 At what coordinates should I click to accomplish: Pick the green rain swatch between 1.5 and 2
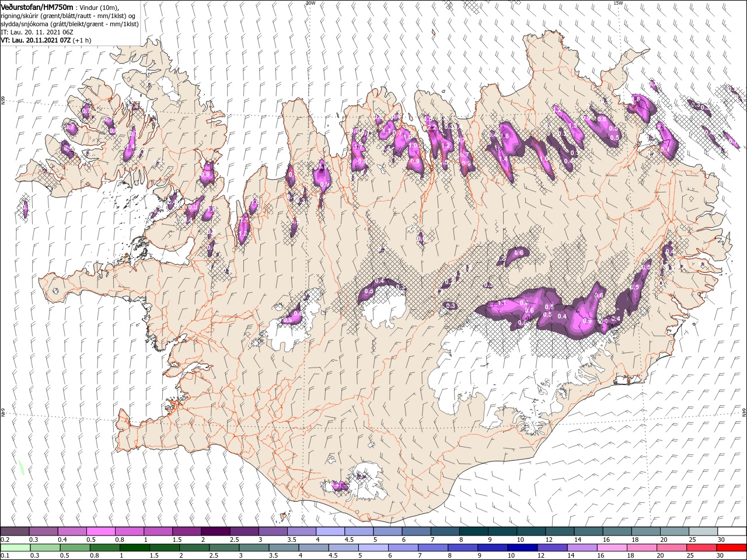(x=164, y=548)
